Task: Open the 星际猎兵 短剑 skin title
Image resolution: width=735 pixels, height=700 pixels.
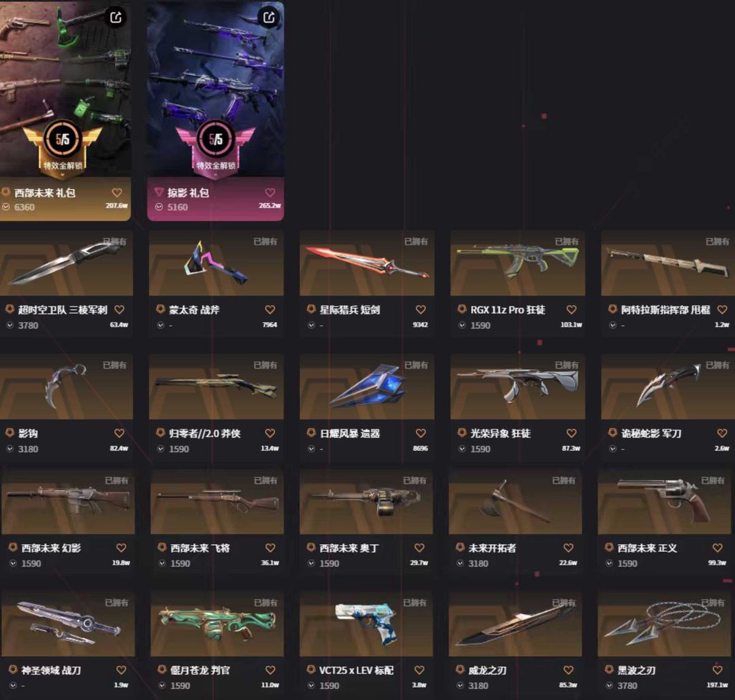Action: pos(350,309)
